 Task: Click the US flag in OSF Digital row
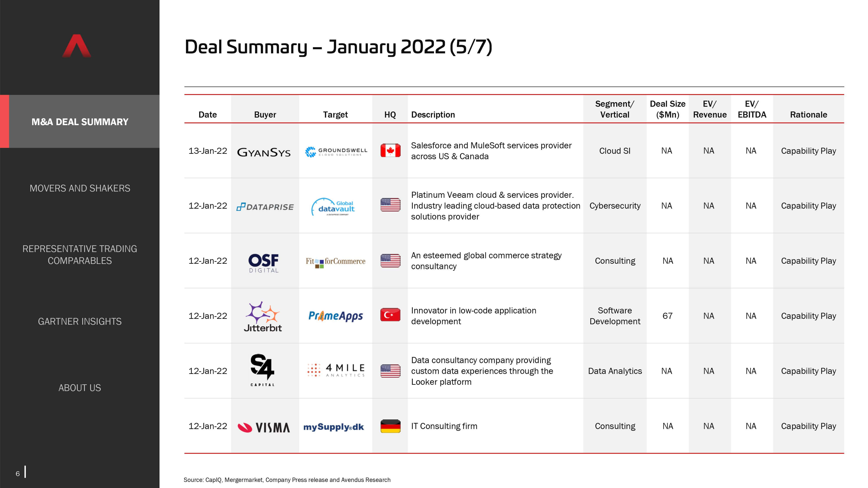tap(390, 261)
